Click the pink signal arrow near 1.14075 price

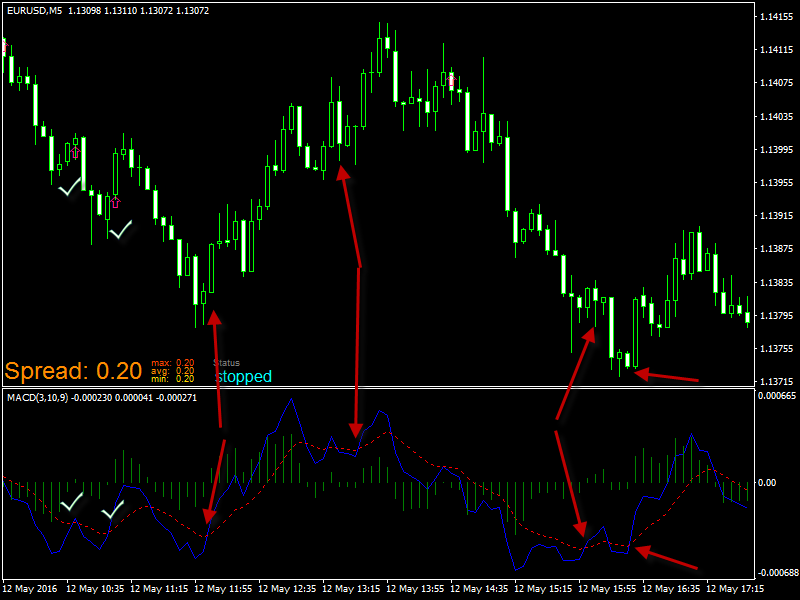451,80
